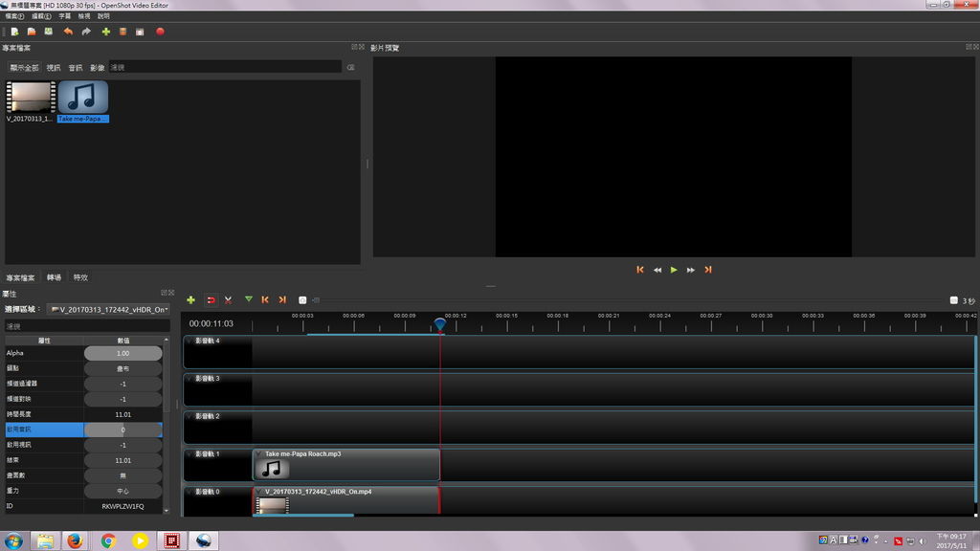This screenshot has width=980, height=551.
Task: Open the 影音軌 1 track menu arrow
Action: point(189,454)
